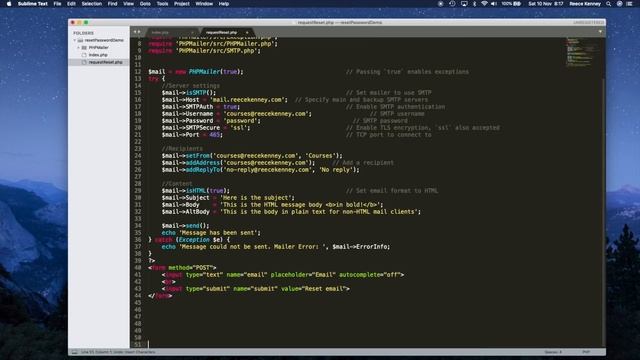Click the $mail->send() call

(x=185, y=226)
